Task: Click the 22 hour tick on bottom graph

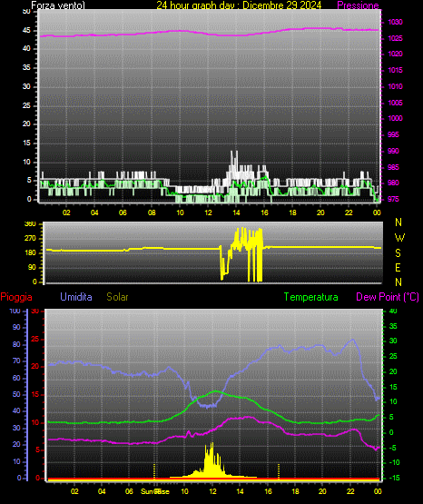Action: [350, 491]
